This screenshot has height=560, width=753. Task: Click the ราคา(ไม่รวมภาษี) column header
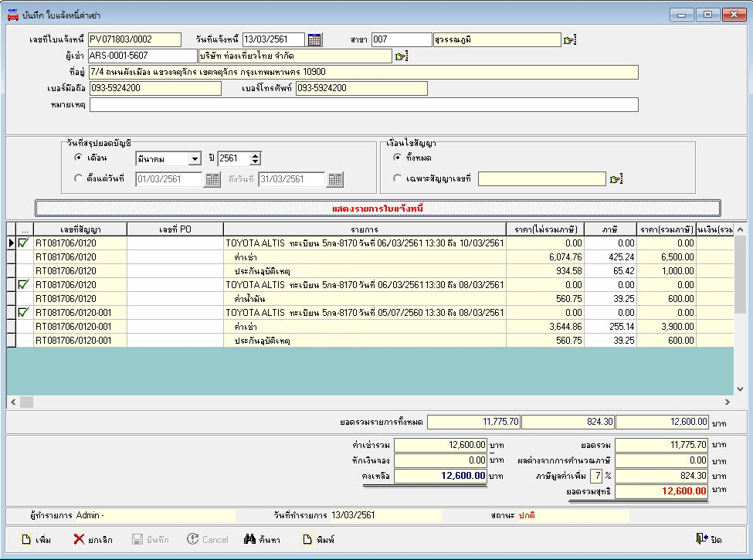pos(545,229)
